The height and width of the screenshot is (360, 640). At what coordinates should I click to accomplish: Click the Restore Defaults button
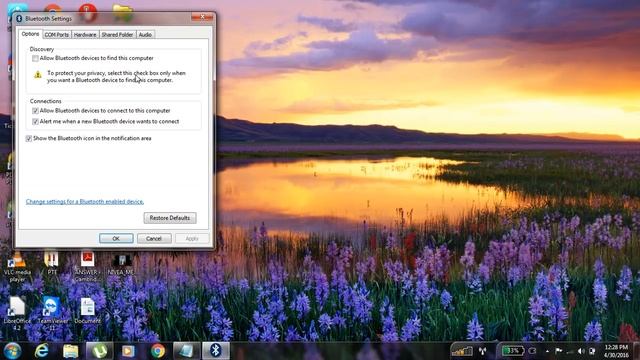[170, 218]
